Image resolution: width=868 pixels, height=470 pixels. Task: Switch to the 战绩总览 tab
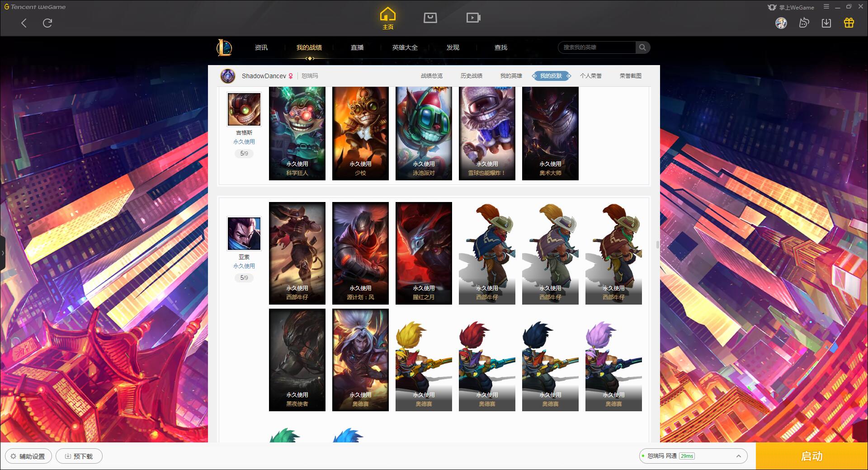[x=432, y=76]
